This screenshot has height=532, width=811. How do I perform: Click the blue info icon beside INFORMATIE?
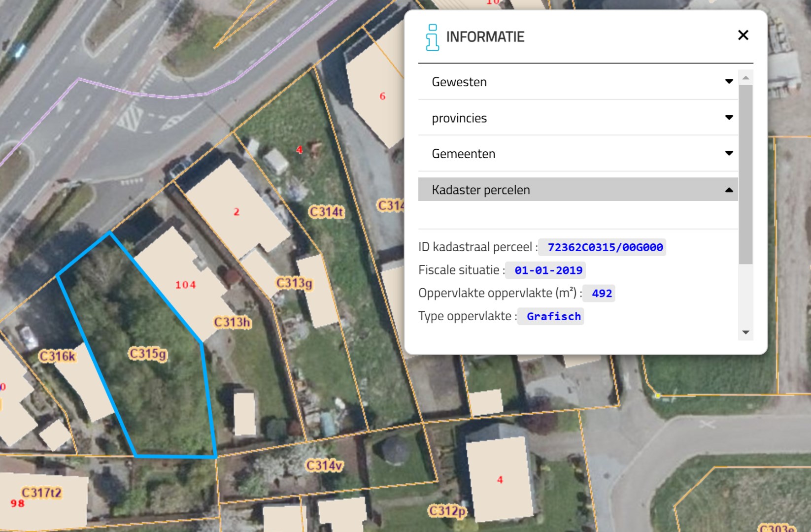point(432,37)
